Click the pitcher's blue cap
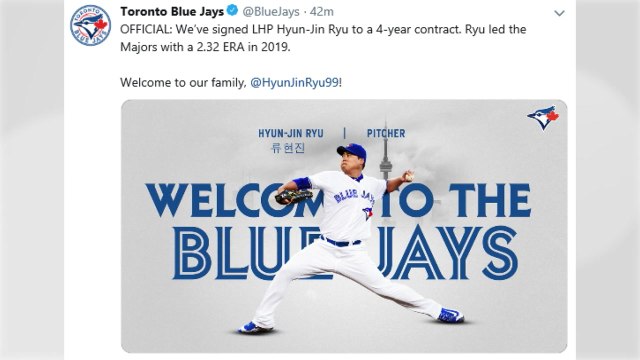Screen dimensions: 640x360 click(352, 150)
